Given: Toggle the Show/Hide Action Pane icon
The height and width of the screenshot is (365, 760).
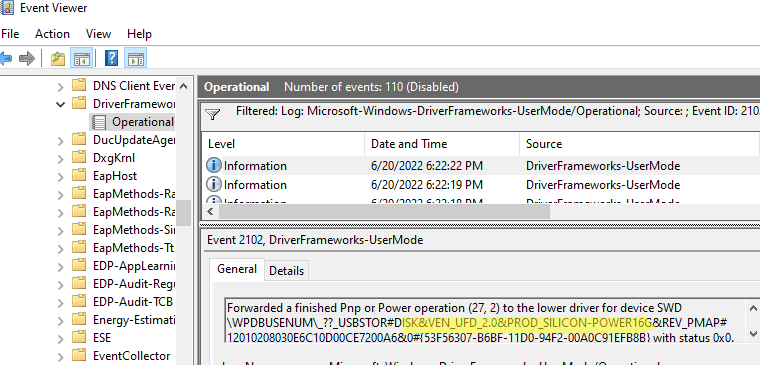Looking at the screenshot, I should click(x=135, y=59).
